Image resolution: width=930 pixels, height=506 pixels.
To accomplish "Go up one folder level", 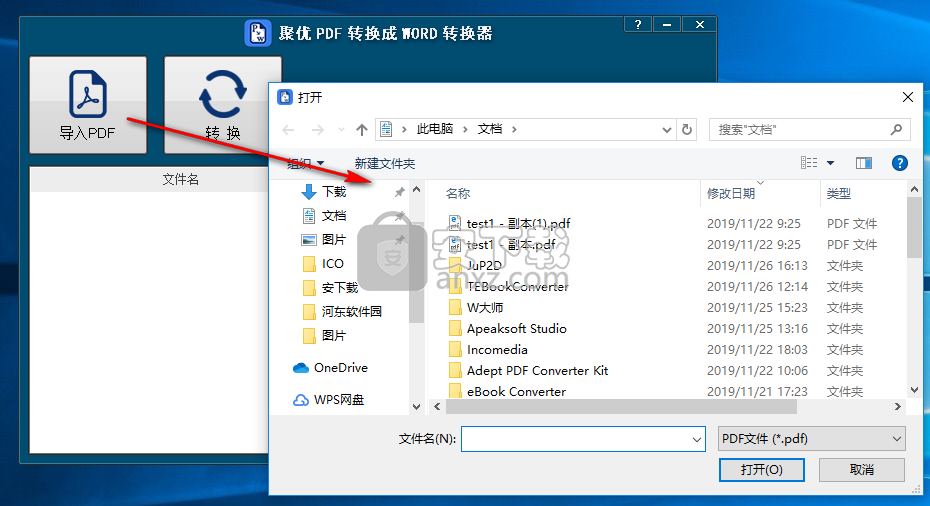I will click(x=362, y=129).
